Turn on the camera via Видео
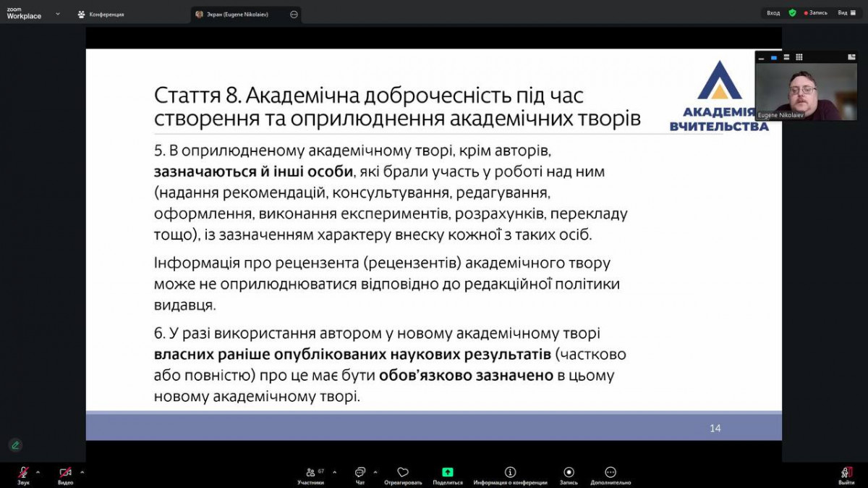 click(x=66, y=474)
